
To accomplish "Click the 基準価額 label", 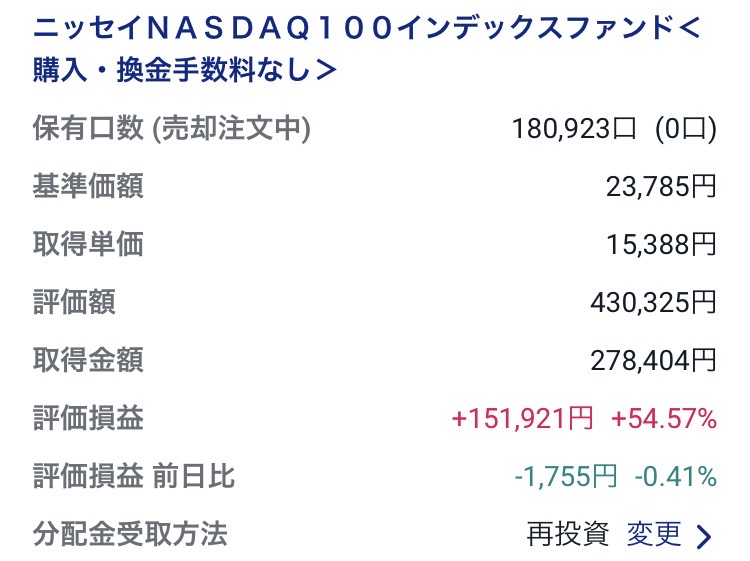I will coord(88,186).
